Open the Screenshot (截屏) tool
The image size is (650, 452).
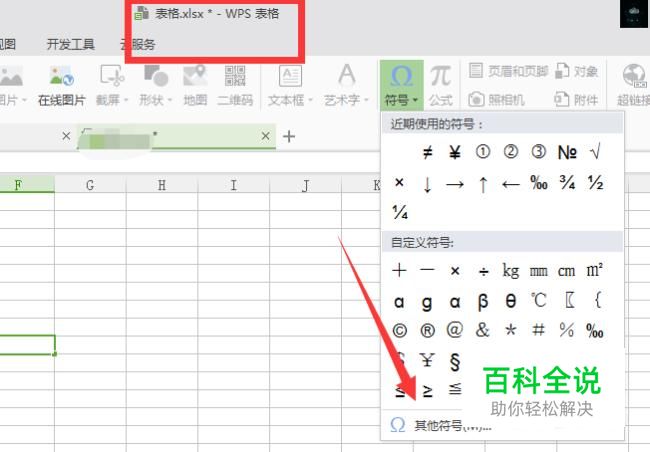[112, 86]
